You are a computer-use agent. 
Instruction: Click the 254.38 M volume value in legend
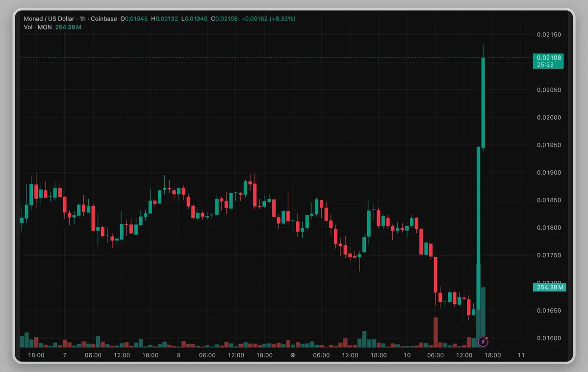[68, 27]
